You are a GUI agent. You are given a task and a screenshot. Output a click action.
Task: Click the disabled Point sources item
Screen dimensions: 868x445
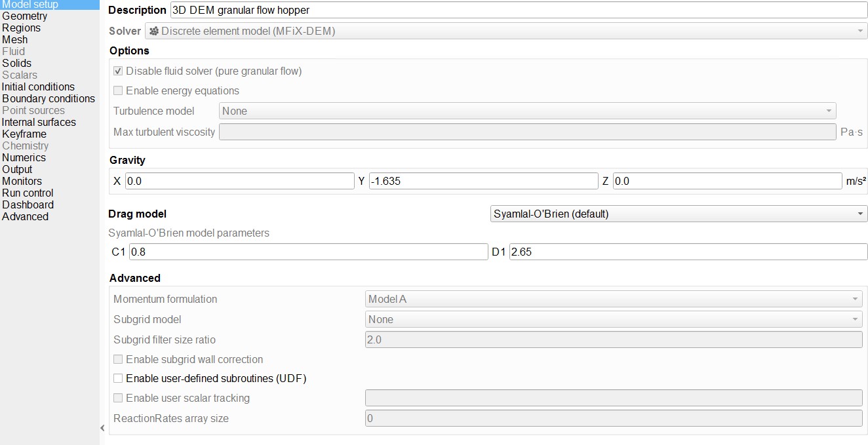click(33, 110)
